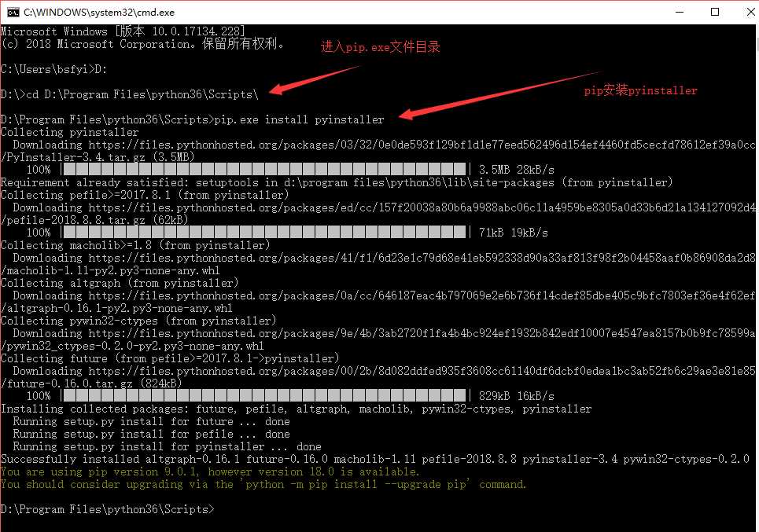
Task: Click the final 'D:\Program Files\python36\Scripts>' prompt
Action: [x=107, y=509]
